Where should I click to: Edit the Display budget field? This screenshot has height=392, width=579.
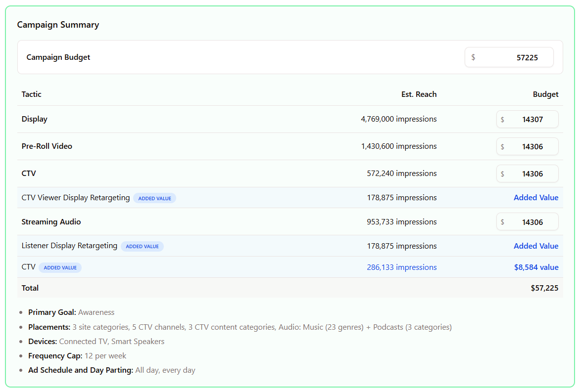point(528,119)
